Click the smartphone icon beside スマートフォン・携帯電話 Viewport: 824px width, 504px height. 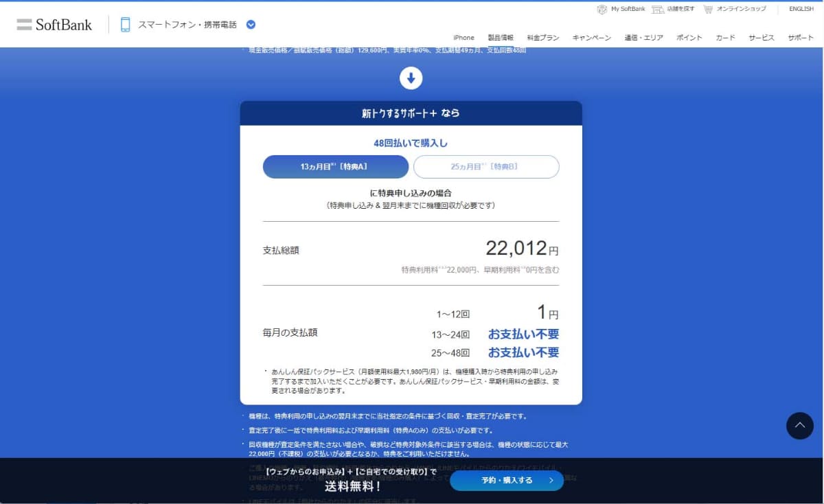click(125, 25)
